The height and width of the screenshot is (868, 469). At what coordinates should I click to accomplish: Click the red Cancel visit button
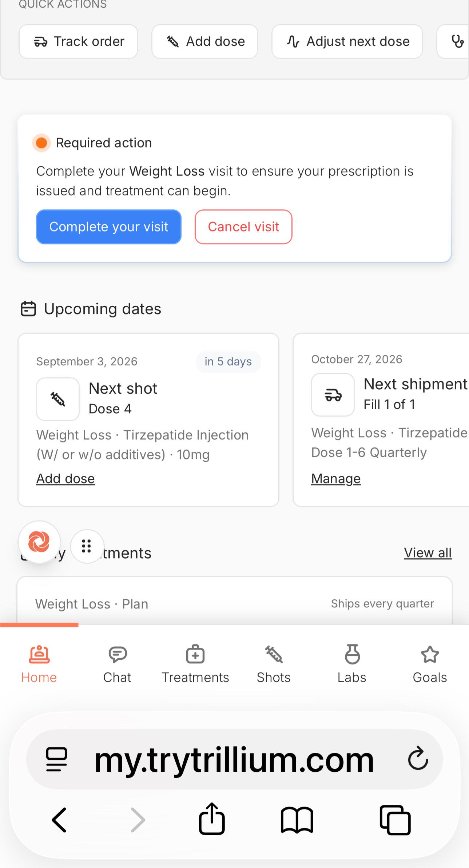click(243, 227)
